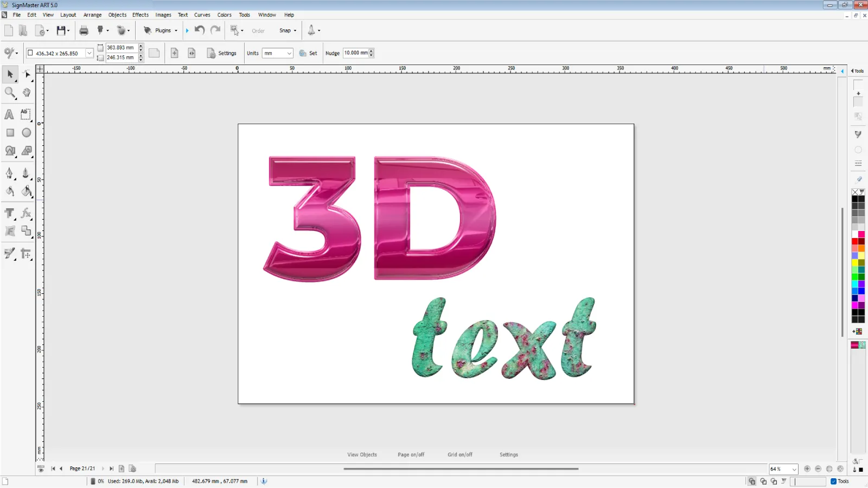868x488 pixels.
Task: Select the paragraph text frame tool
Action: [x=25, y=114]
